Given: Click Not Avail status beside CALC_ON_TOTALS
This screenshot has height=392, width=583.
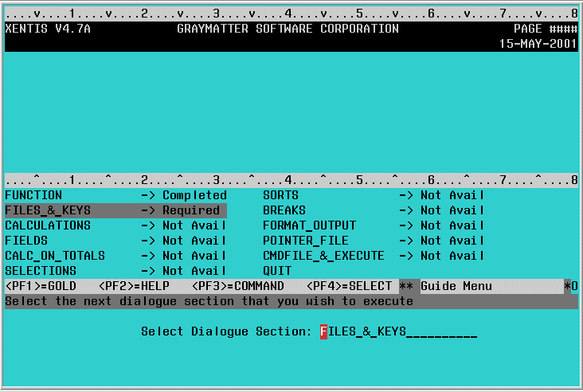Looking at the screenshot, I should 194,256.
